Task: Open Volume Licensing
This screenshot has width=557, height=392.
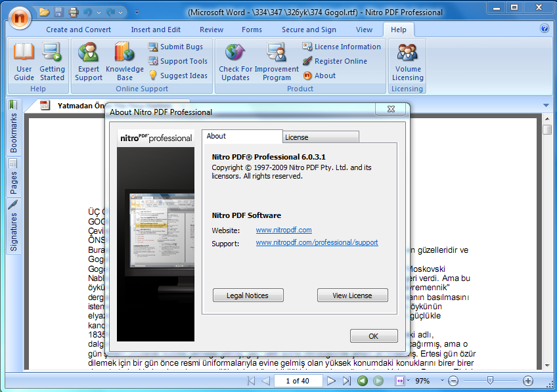Action: (407, 59)
